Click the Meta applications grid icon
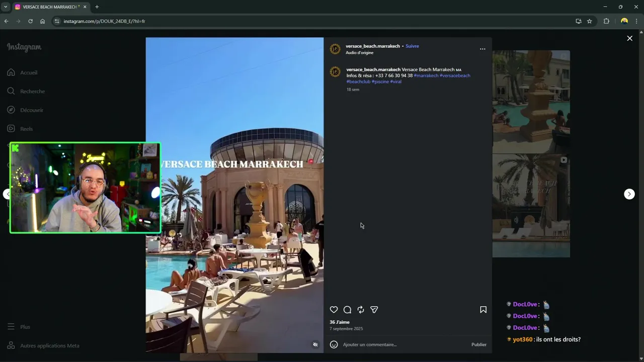This screenshot has width=644, height=362. tap(11, 345)
